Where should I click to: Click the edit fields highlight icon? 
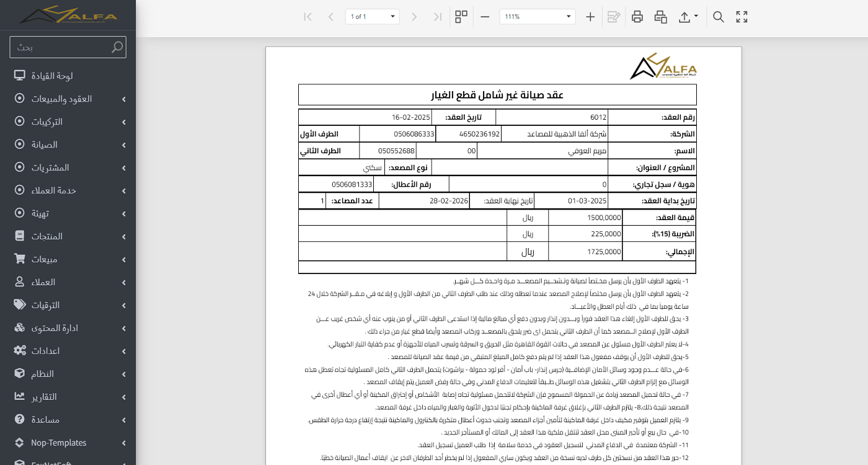(614, 17)
